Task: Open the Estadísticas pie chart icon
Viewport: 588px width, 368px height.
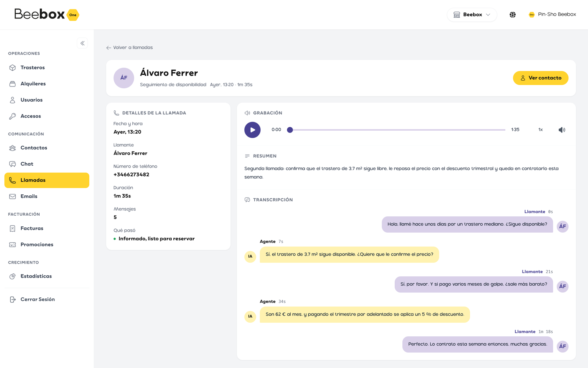Action: pos(12,276)
